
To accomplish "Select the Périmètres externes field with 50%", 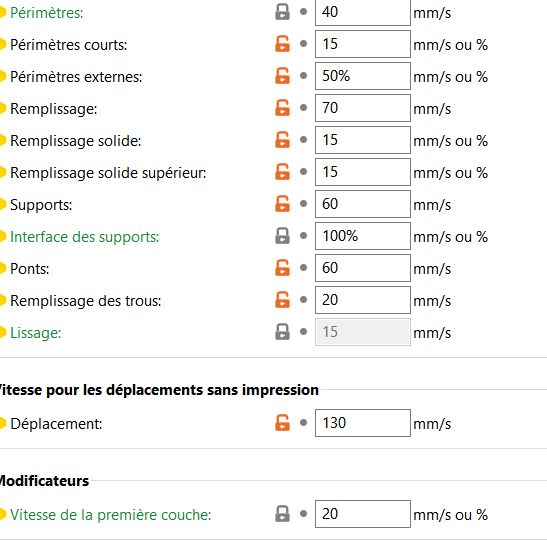I will click(x=363, y=76).
